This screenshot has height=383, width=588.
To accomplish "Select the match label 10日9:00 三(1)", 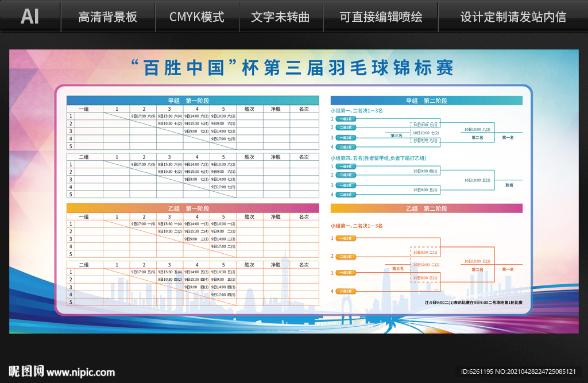I will tap(425, 278).
